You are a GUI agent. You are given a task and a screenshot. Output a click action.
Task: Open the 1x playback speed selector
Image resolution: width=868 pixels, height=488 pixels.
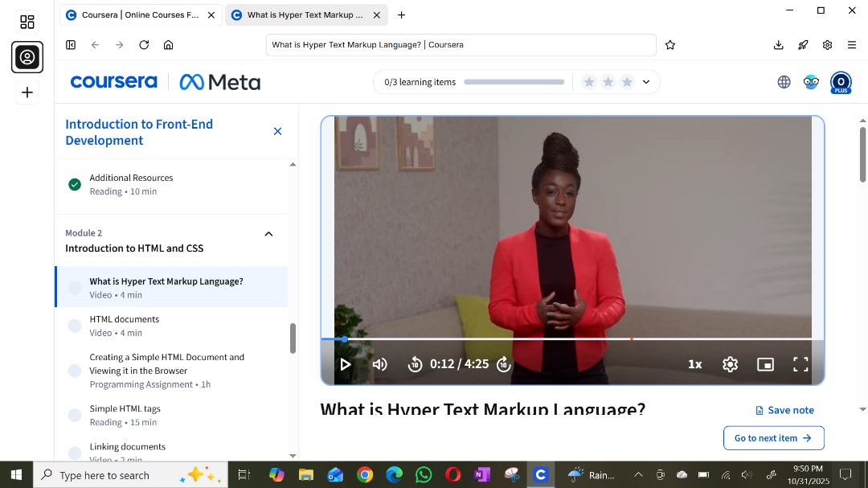click(694, 364)
